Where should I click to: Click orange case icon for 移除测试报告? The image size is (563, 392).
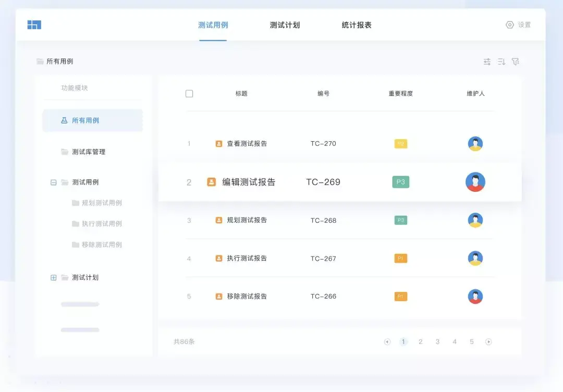click(x=218, y=296)
